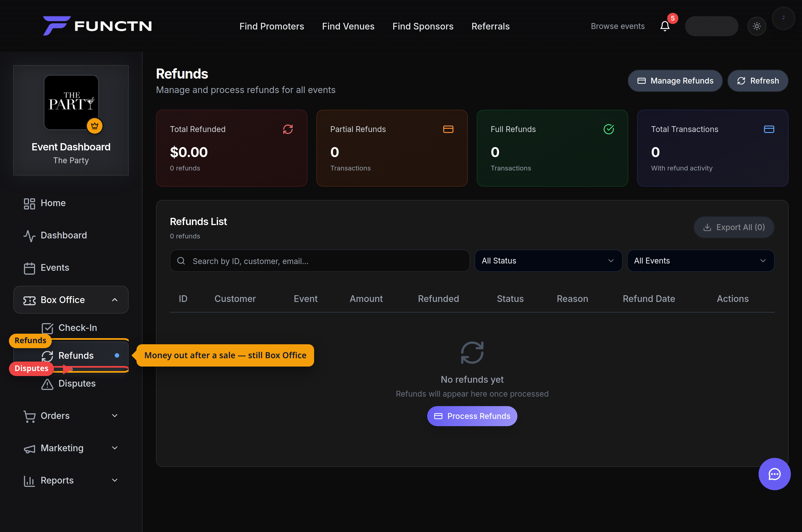Image resolution: width=802 pixels, height=532 pixels.
Task: Click the blue card icon on Total Transactions
Action: 769,129
